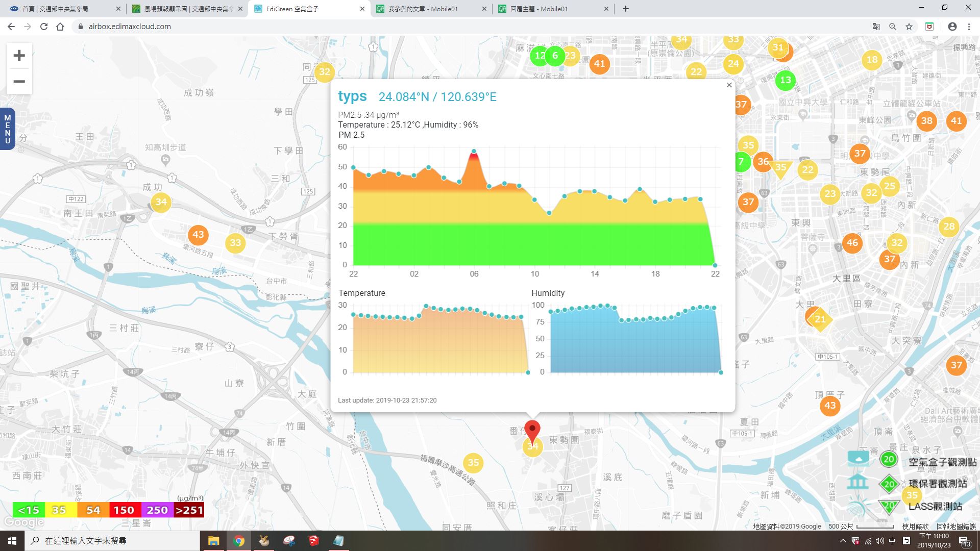Select yellow marker showing 25

(889, 186)
